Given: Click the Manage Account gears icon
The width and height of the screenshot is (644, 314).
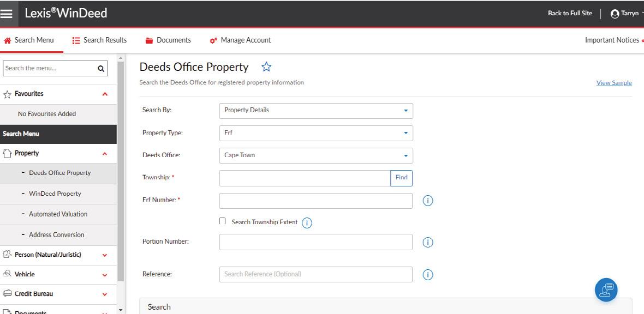Looking at the screenshot, I should click(213, 41).
